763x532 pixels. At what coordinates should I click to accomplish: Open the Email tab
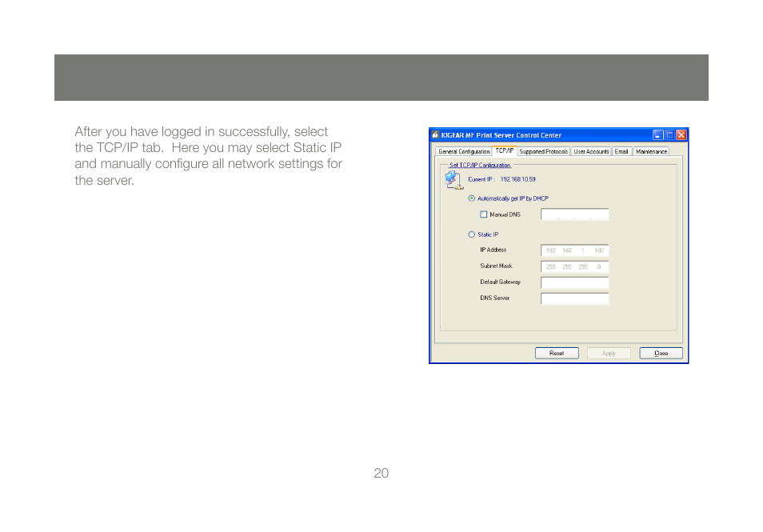(x=621, y=152)
